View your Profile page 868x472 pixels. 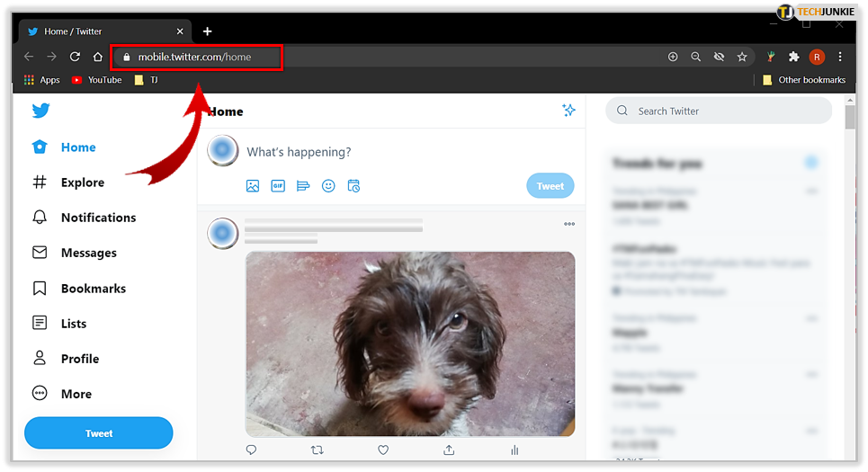pyautogui.click(x=66, y=359)
